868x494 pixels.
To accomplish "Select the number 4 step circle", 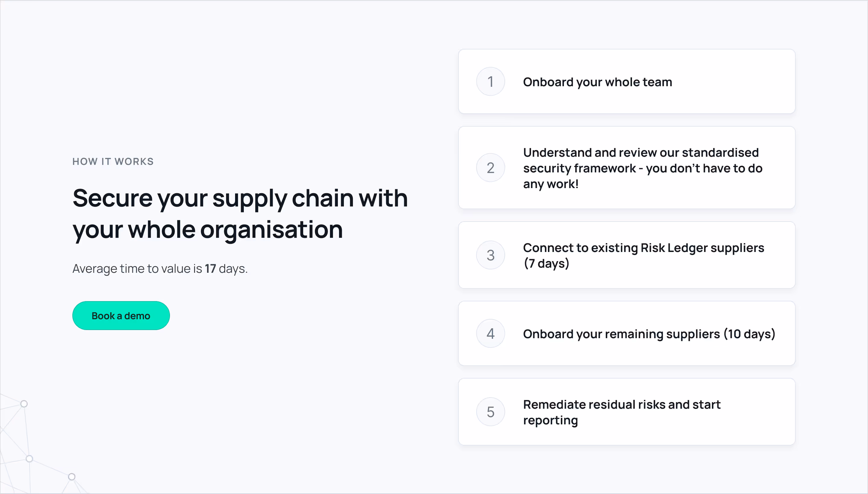I will pos(490,334).
